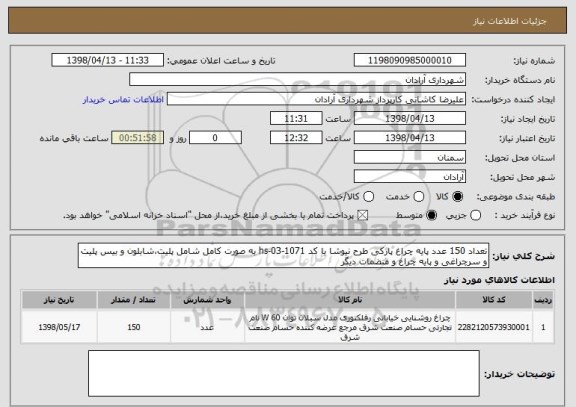This screenshot has width=576, height=407.
Task: Click the ایجاد کننده درخواست field
Action: click(316, 99)
